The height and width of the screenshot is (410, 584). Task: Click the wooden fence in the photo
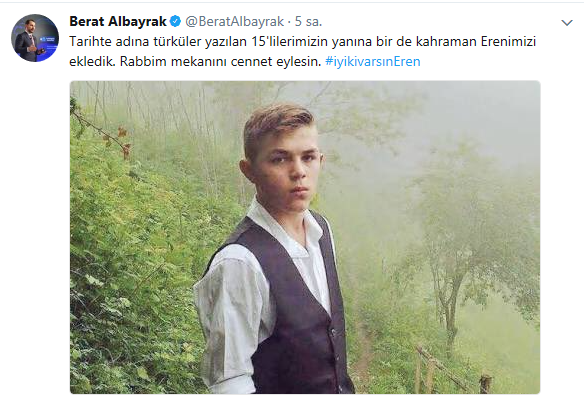(x=453, y=371)
